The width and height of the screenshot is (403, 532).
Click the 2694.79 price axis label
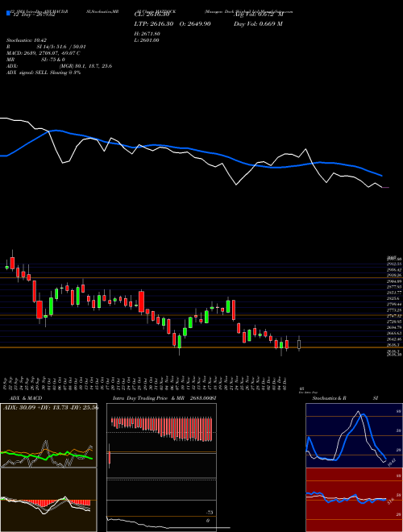click(394, 327)
